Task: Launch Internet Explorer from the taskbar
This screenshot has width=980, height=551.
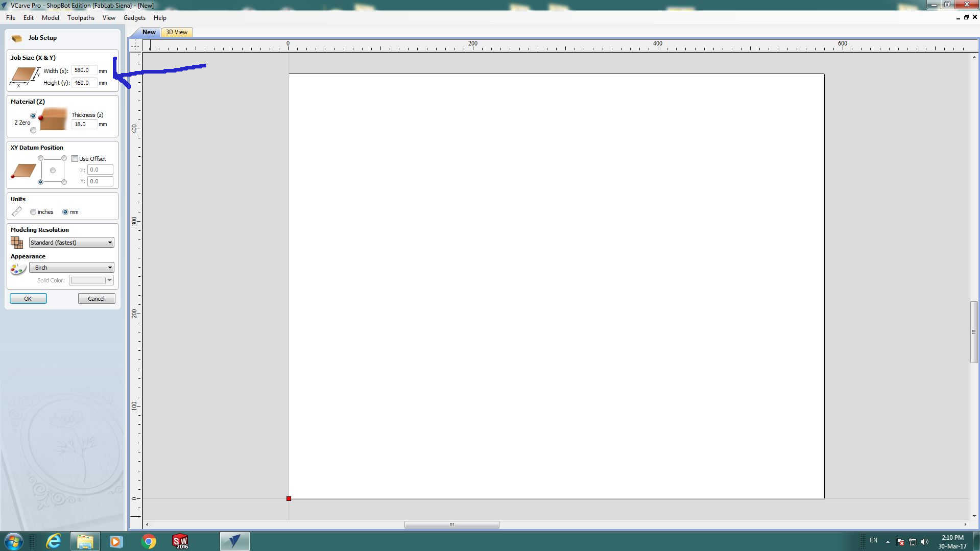Action: pos(53,541)
